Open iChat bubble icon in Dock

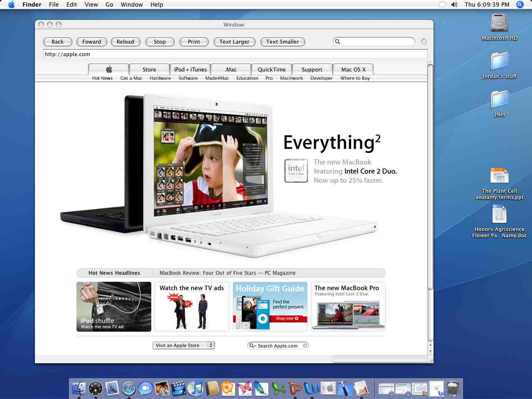point(145,389)
